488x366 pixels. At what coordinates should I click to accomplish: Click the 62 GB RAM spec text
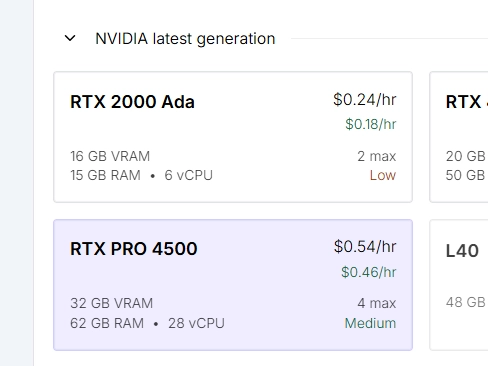tap(107, 323)
